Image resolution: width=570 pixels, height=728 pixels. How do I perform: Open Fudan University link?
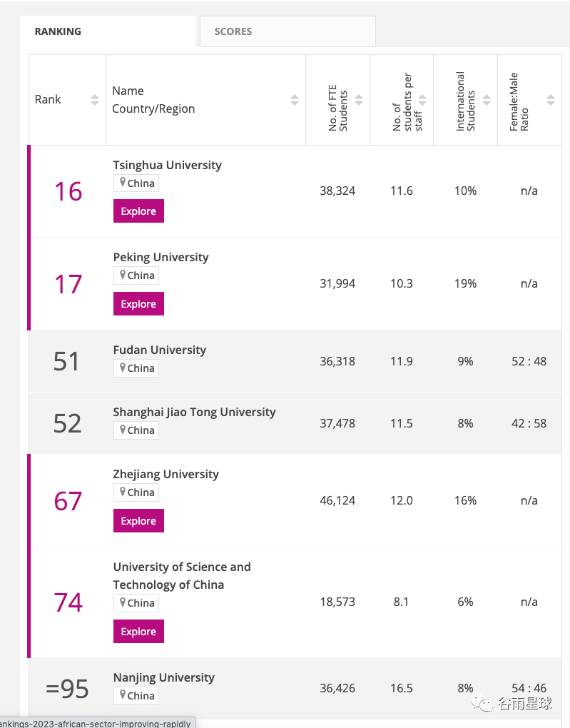coord(160,350)
